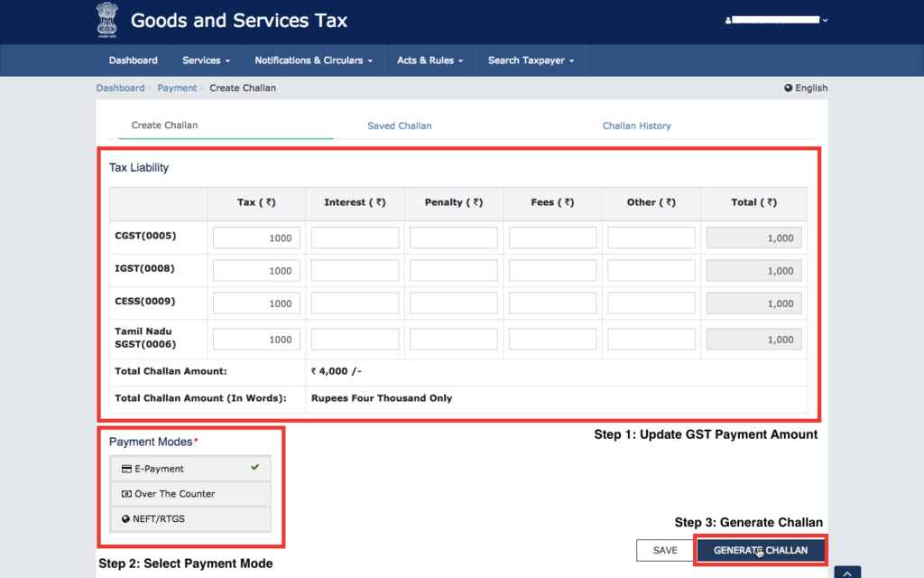Click the 'CGST(0005)' row label
Screen dimensions: 924x578
[145, 236]
